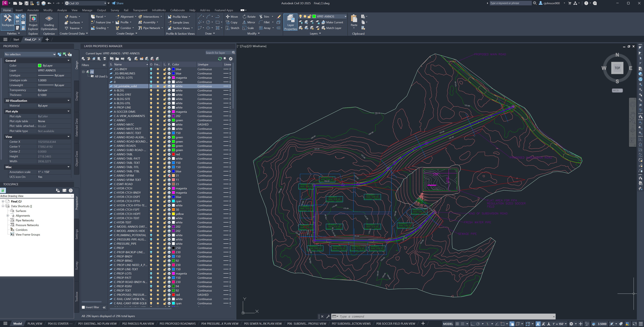Click the Share button
Viewport: 644px width, 327px height.
pyautogui.click(x=118, y=3)
